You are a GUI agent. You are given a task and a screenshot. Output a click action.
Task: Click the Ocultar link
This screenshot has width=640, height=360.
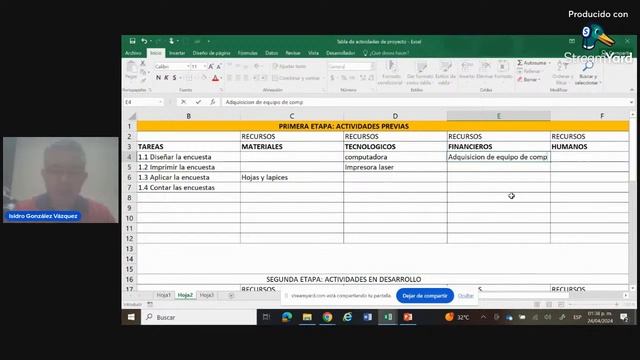pos(466,296)
